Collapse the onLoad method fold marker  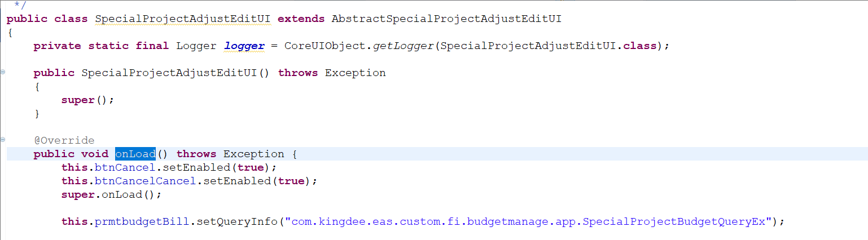(3, 139)
